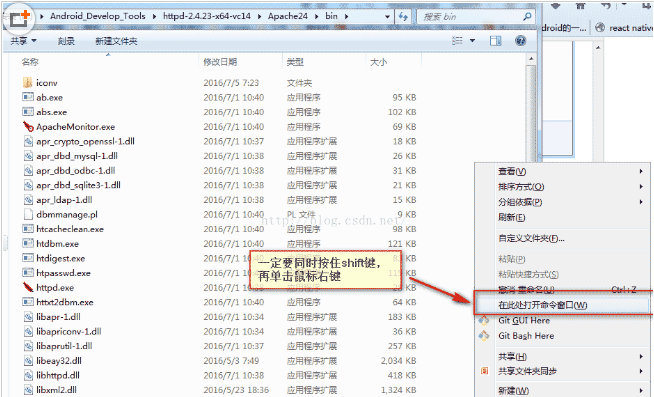Viewport: 654px width, 397px height.
Task: Click the 2016/5/23 18:36 date cell
Action: pyautogui.click(x=236, y=390)
